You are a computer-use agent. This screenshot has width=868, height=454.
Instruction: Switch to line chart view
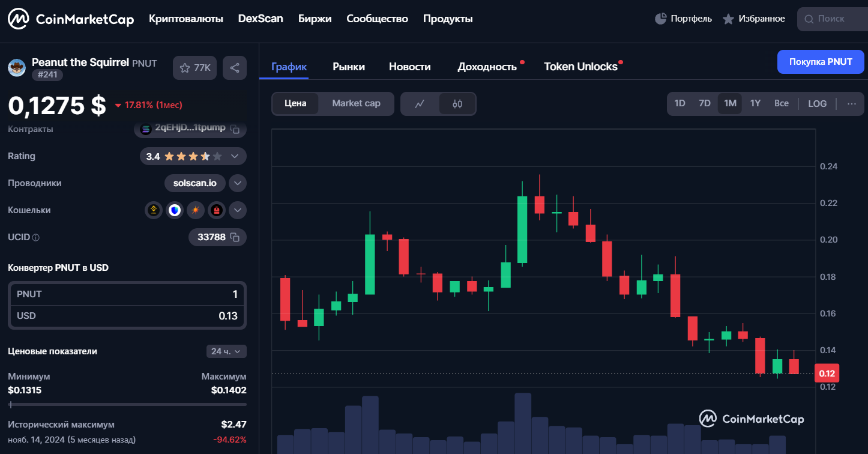click(420, 104)
